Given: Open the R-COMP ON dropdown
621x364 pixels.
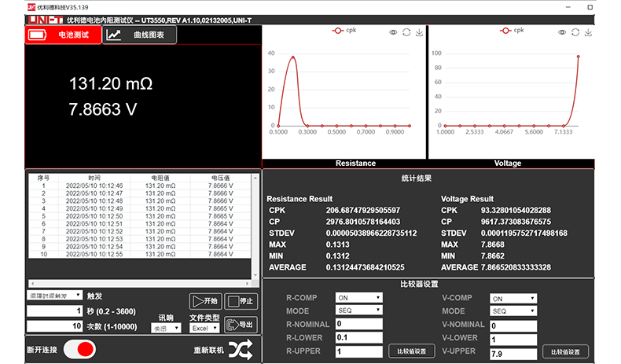Looking at the screenshot, I should coord(358,297).
